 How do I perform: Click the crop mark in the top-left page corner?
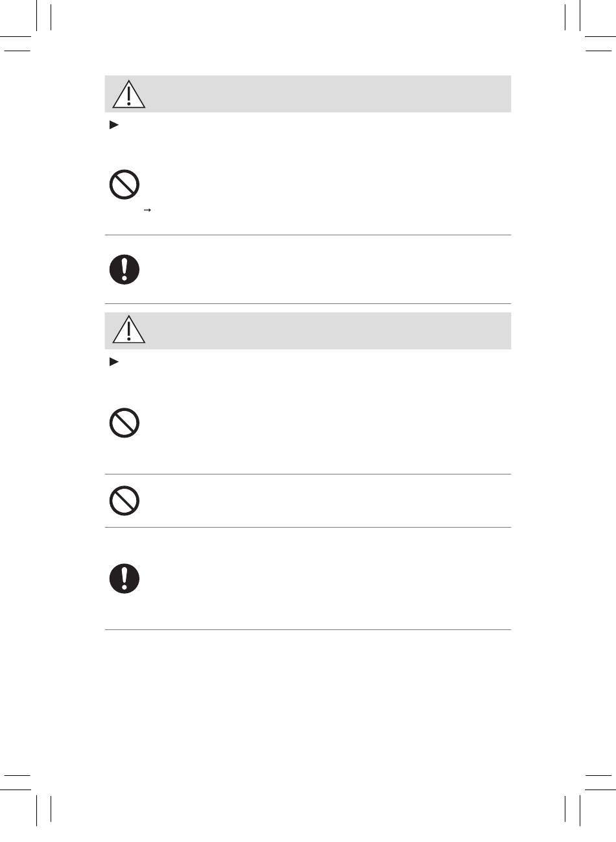coord(25,25)
